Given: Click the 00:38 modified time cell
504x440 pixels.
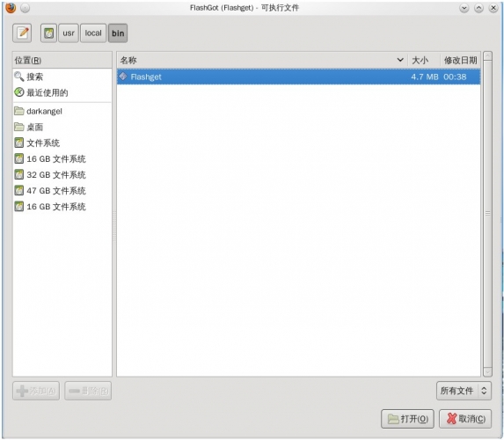Looking at the screenshot, I should [455, 77].
